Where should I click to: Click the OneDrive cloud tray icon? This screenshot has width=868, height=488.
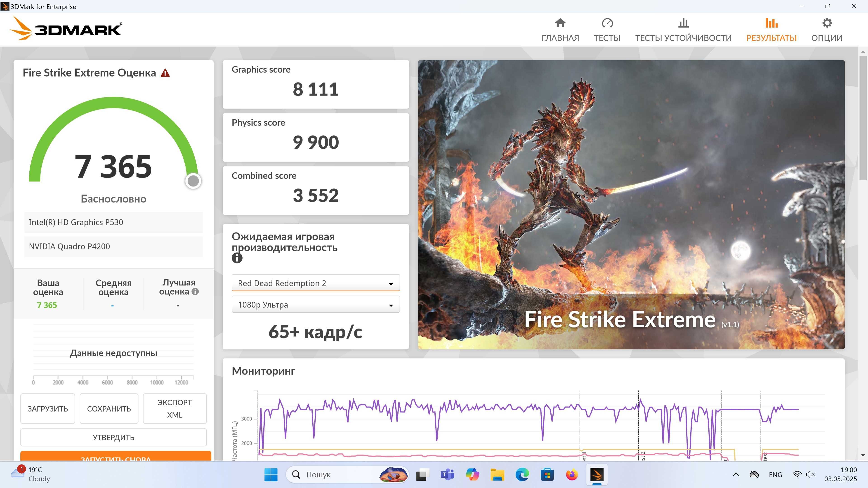[754, 474]
